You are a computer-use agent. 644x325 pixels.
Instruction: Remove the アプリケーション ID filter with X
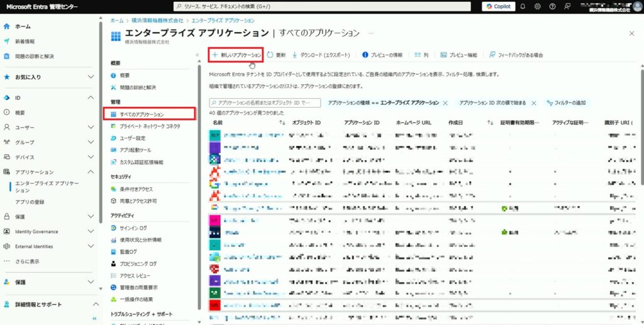coord(533,103)
